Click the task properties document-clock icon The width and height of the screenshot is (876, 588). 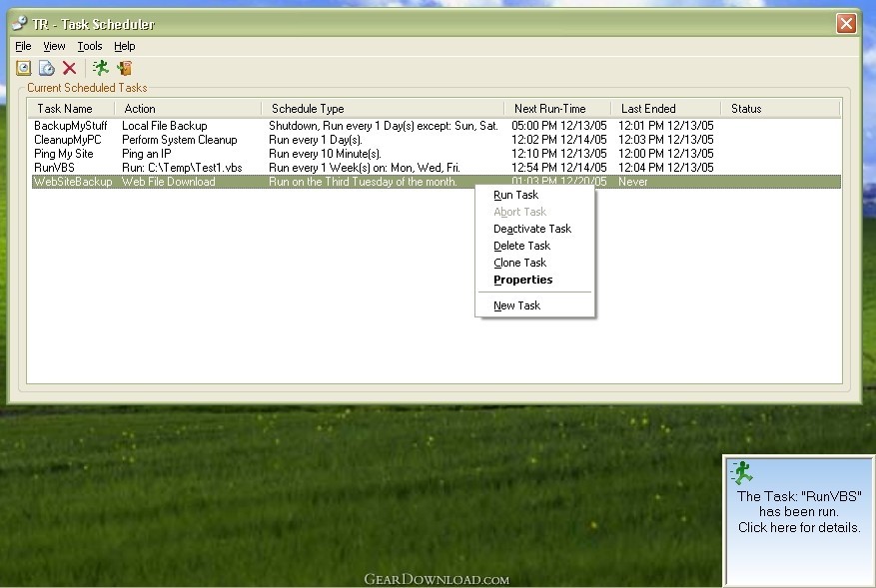tap(46, 68)
